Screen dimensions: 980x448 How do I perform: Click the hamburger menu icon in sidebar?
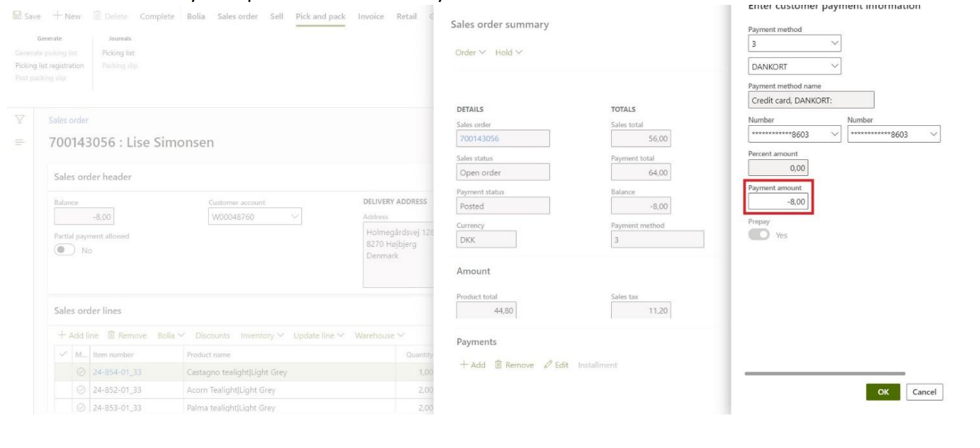tap(19, 142)
